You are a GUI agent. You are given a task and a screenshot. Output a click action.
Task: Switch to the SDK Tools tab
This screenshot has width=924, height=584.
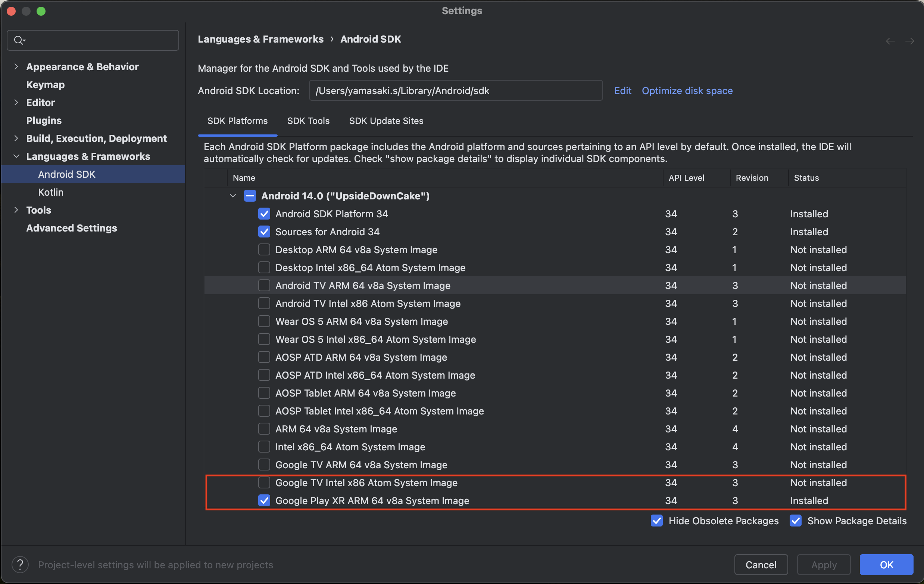308,121
